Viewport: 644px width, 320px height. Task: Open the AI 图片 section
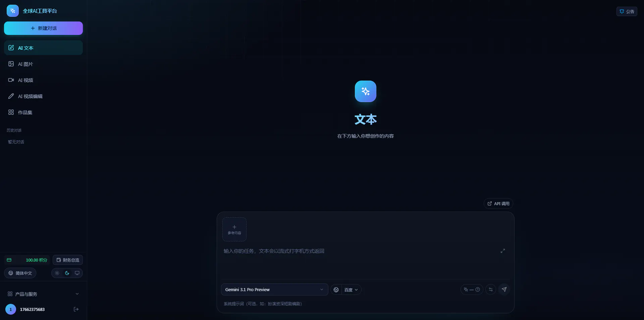43,64
